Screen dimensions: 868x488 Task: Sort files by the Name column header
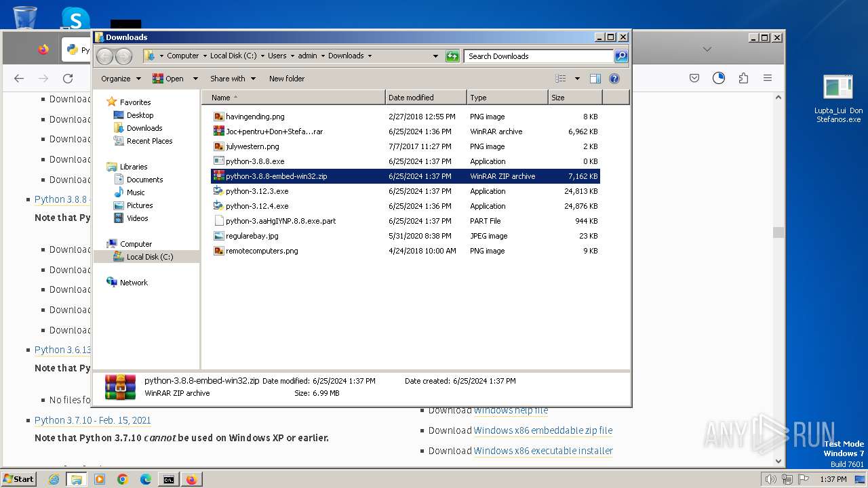click(x=294, y=98)
